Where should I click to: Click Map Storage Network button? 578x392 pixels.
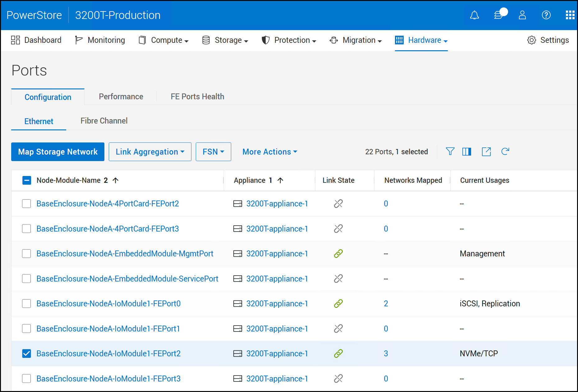pyautogui.click(x=58, y=152)
